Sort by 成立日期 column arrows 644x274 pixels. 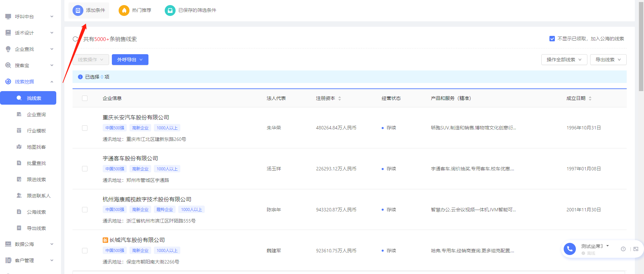[590, 99]
